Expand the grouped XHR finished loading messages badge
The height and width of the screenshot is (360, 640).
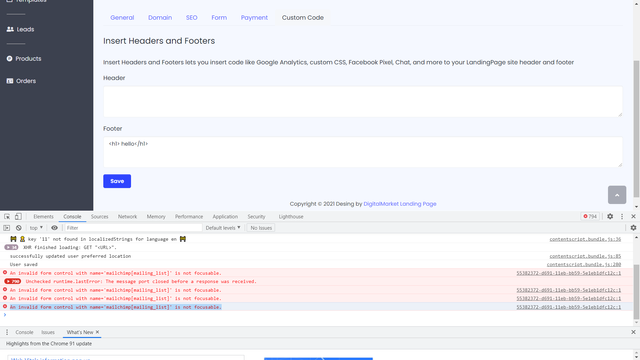tap(11, 247)
